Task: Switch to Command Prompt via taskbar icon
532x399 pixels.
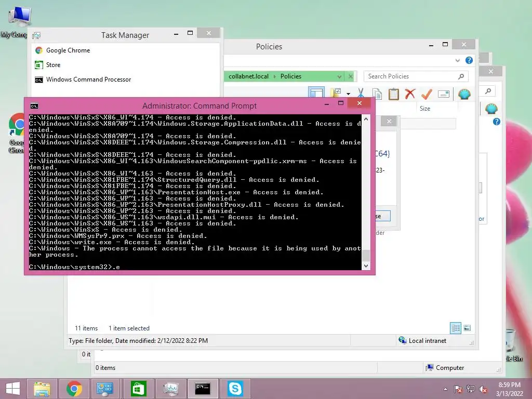Action: click(203, 389)
